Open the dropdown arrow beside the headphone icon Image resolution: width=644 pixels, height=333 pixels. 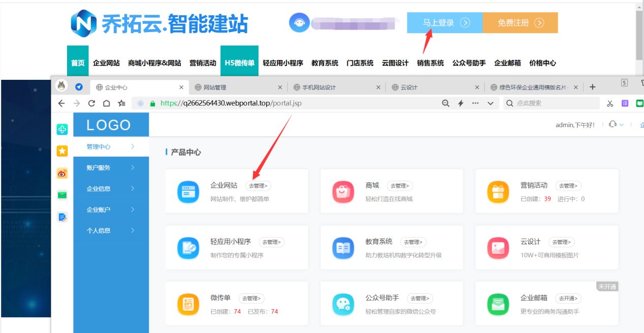tap(621, 124)
